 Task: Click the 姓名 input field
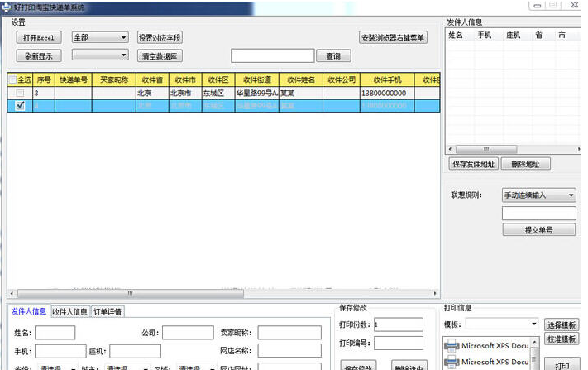pyautogui.click(x=55, y=333)
